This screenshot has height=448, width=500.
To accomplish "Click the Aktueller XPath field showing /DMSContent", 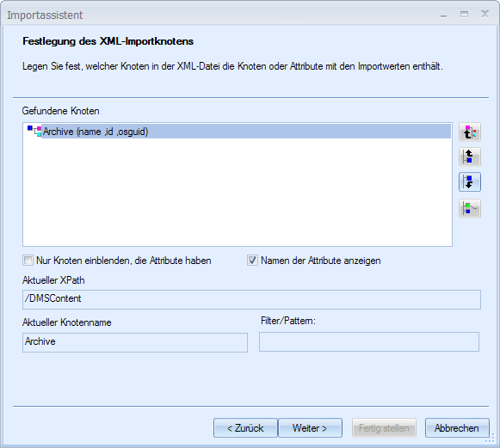I will (251, 299).
